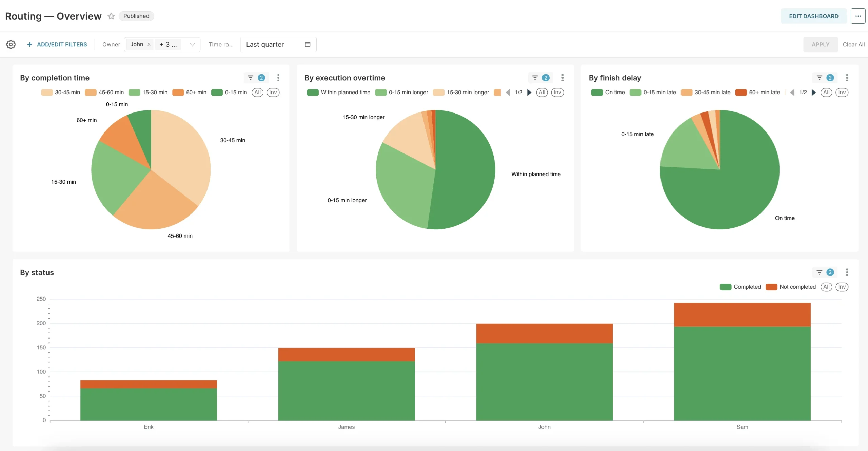Open the dashboard more options ellipsis button
The height and width of the screenshot is (451, 868).
(x=858, y=16)
